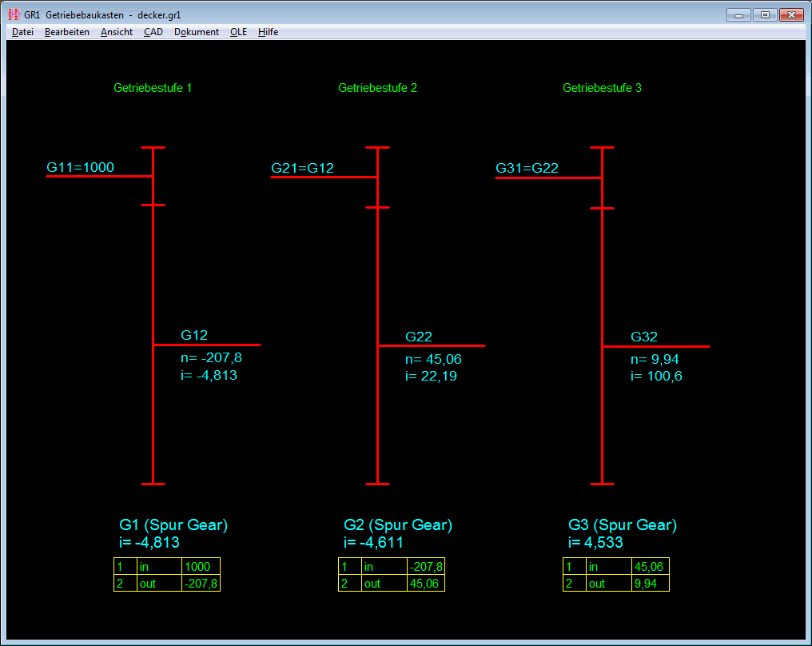
Task: Open the Ansicht menu
Action: click(117, 32)
